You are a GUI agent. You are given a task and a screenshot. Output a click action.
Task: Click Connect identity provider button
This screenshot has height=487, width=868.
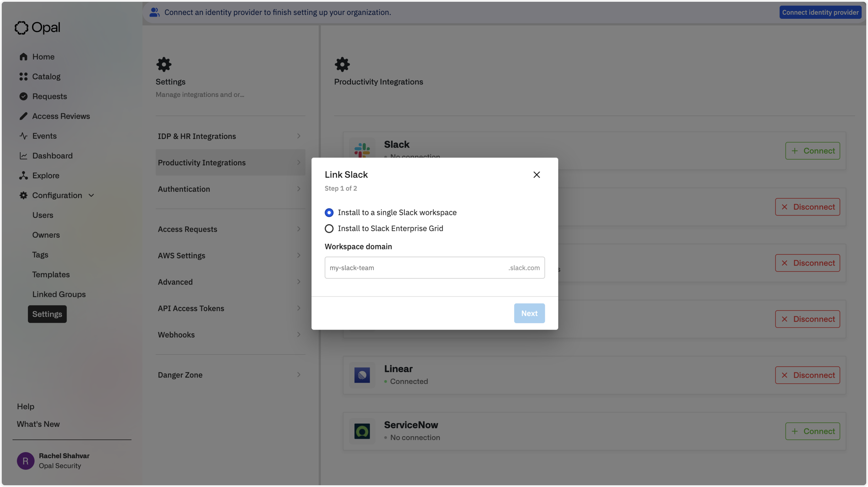(820, 12)
